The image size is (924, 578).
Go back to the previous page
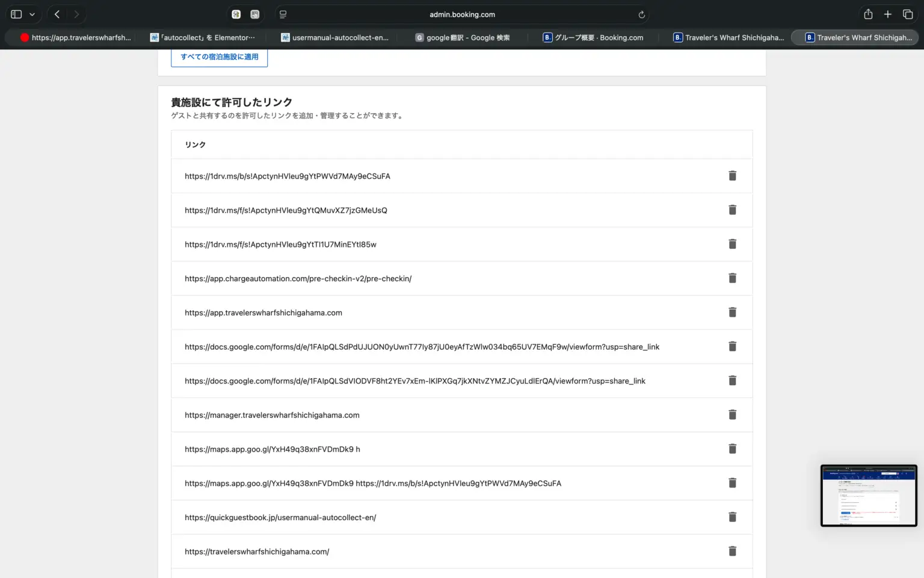coord(57,14)
